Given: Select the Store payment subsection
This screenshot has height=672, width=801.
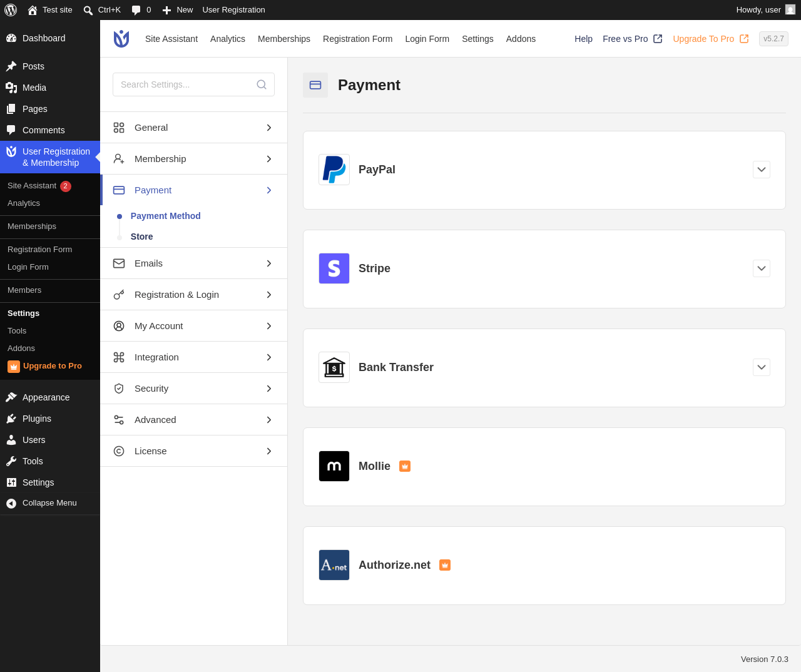Looking at the screenshot, I should tap(142, 237).
